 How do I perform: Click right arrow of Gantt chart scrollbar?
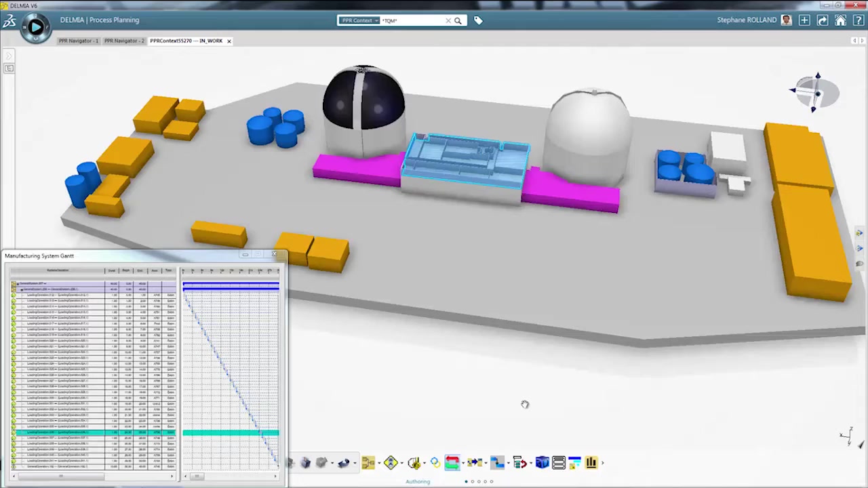[275, 476]
